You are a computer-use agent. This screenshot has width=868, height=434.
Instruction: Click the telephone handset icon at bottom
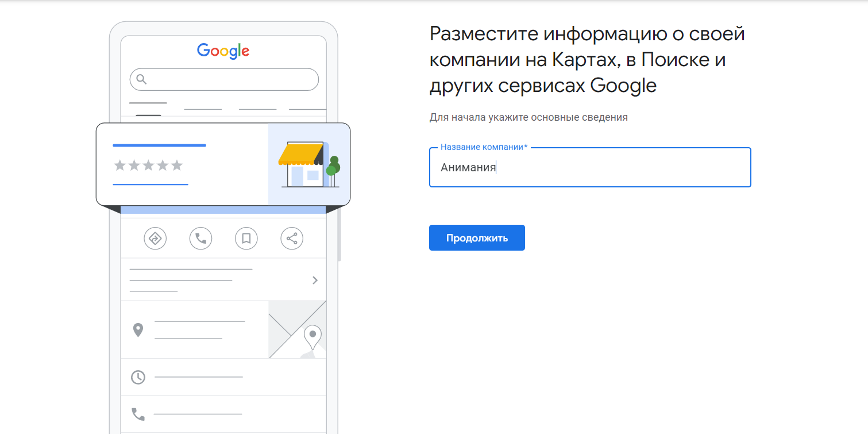(138, 414)
